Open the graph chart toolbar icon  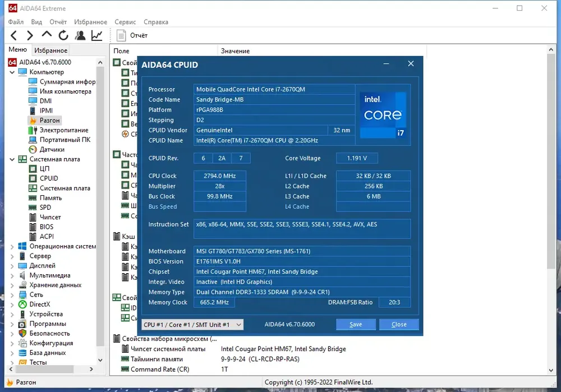pos(97,35)
